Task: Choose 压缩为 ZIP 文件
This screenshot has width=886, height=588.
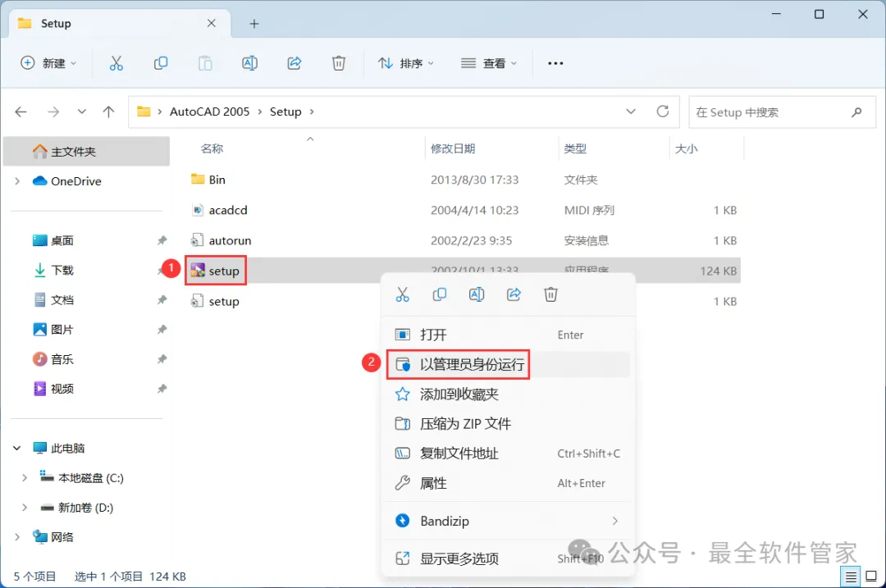Action: point(509,424)
